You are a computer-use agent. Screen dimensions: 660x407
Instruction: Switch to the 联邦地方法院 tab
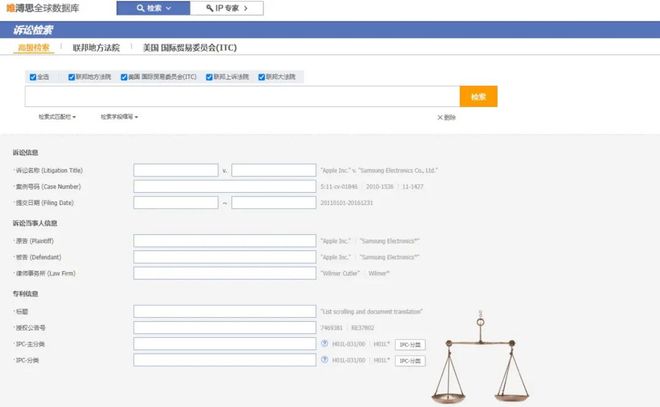pyautogui.click(x=96, y=47)
